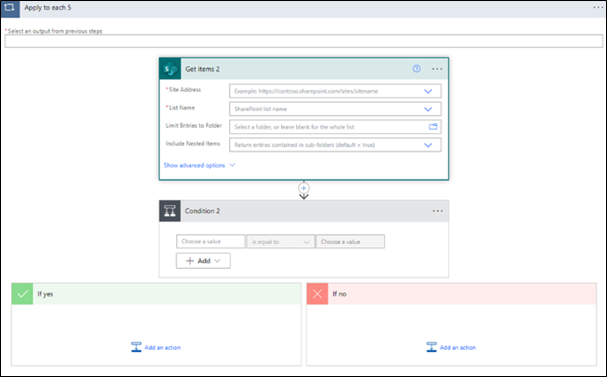Click the If no header label

[340, 294]
